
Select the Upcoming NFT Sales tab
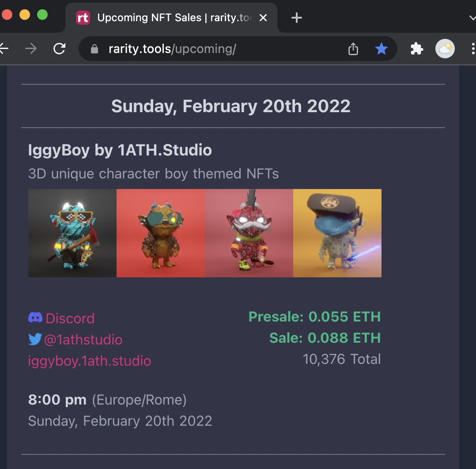click(168, 18)
